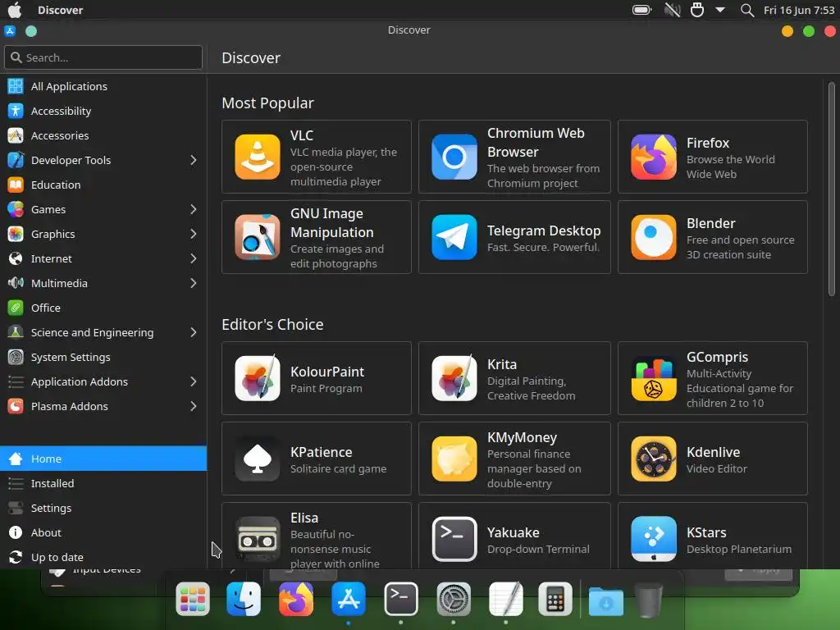Open the system tray dropdown arrow
Viewport: 840px width, 630px height.
[720, 10]
